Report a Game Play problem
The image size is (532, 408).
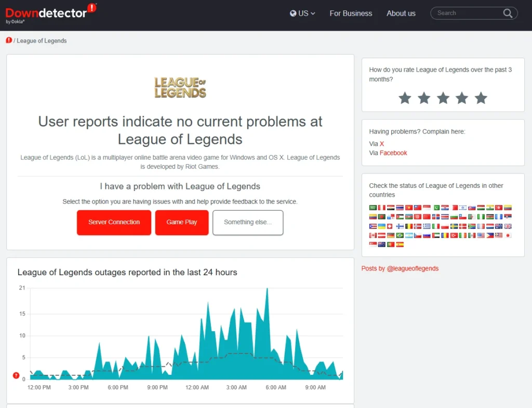coord(182,222)
